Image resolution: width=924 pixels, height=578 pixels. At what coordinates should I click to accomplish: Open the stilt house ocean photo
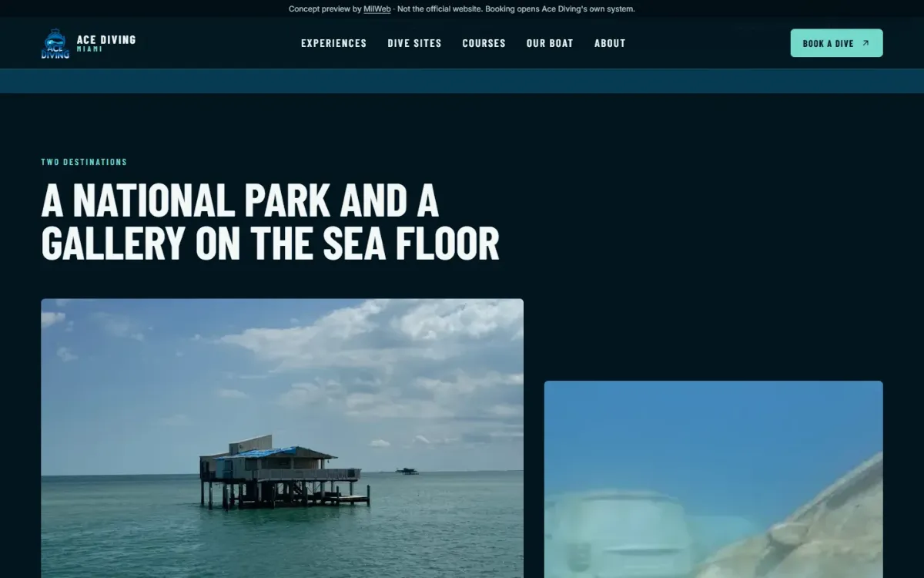282,439
